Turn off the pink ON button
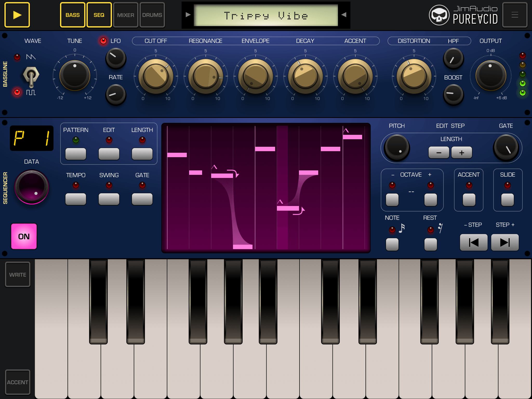This screenshot has width=532, height=399. (24, 236)
